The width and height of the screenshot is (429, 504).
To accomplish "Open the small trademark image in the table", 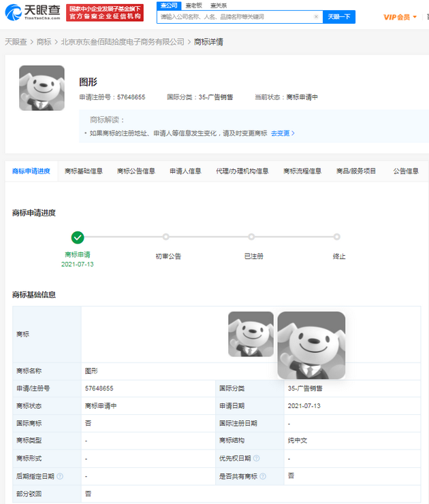I will point(251,334).
